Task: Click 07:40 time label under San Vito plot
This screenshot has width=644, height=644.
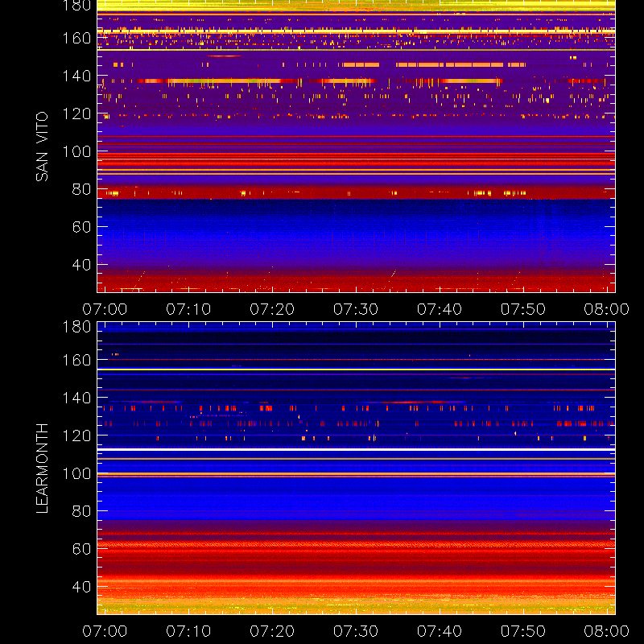Action: [440, 309]
